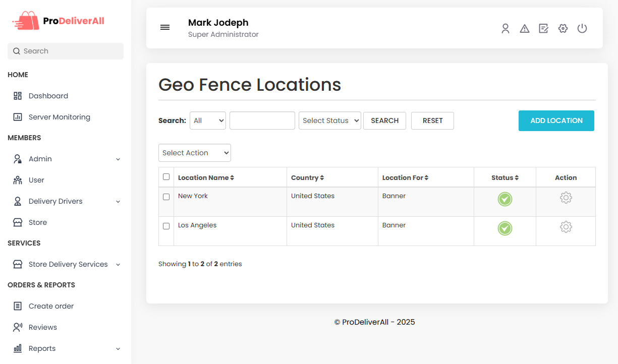618x364 pixels.
Task: Check the Los Angeles row checkbox
Action: tap(166, 226)
